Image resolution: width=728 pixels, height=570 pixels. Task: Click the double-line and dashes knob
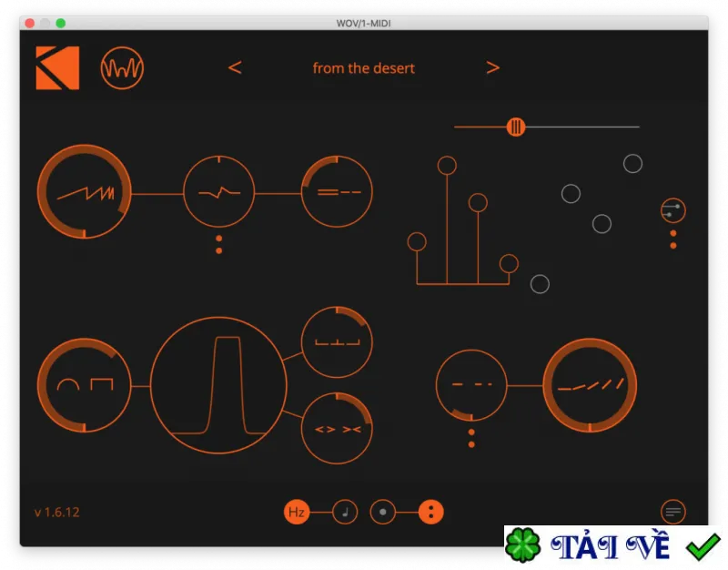click(x=337, y=191)
